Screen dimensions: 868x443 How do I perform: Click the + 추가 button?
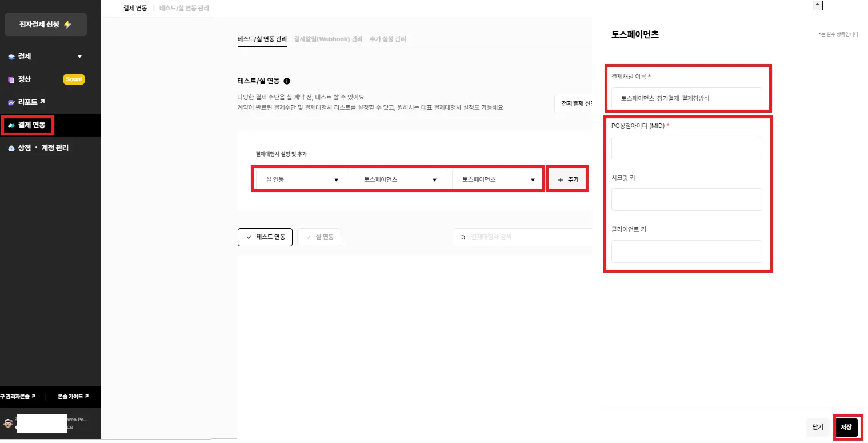(x=568, y=179)
